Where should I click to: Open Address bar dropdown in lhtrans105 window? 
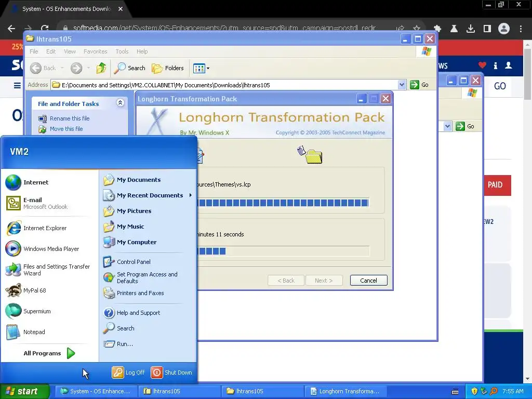tap(402, 85)
